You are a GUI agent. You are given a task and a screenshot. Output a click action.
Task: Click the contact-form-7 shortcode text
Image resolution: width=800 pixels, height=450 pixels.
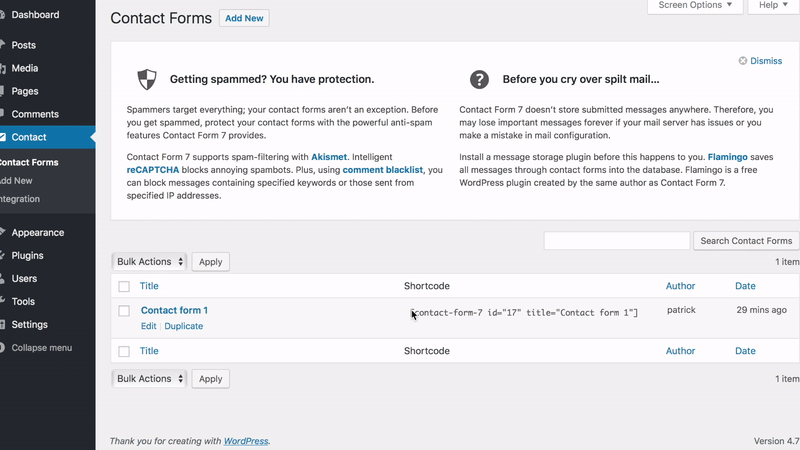[x=524, y=313]
